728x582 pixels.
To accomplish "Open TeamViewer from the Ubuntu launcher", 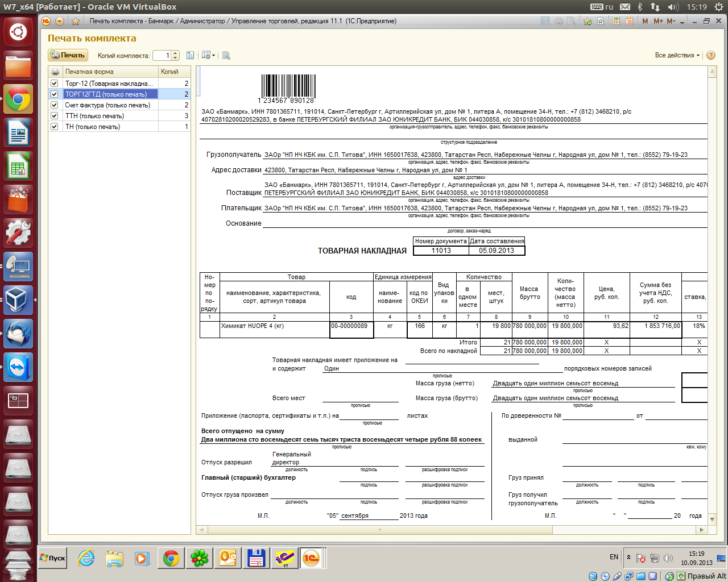I will coord(18,367).
